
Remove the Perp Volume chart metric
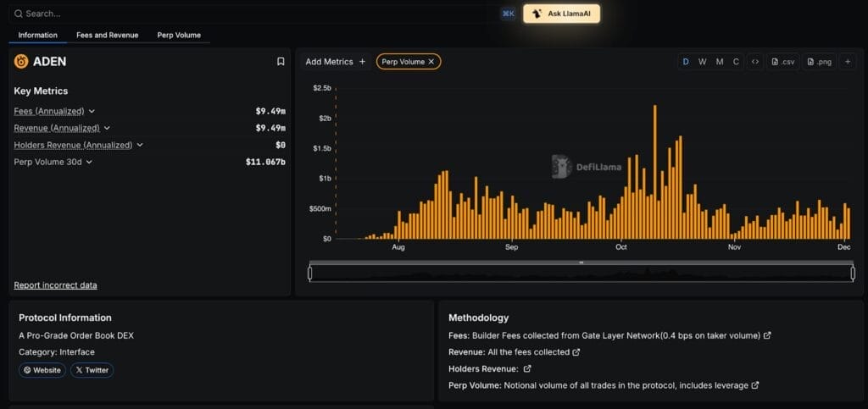tap(431, 62)
